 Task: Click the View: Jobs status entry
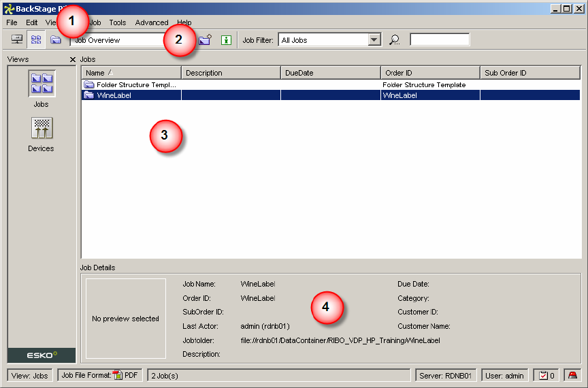pos(30,375)
